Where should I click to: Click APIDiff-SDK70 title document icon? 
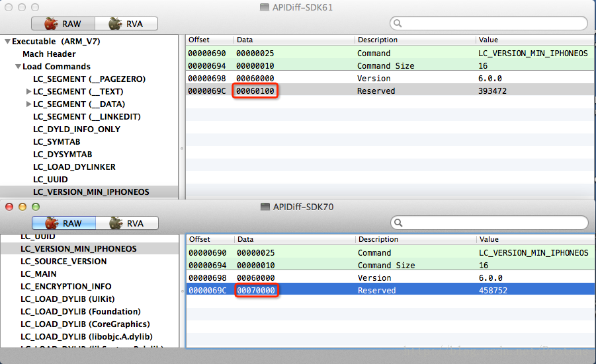click(x=265, y=207)
